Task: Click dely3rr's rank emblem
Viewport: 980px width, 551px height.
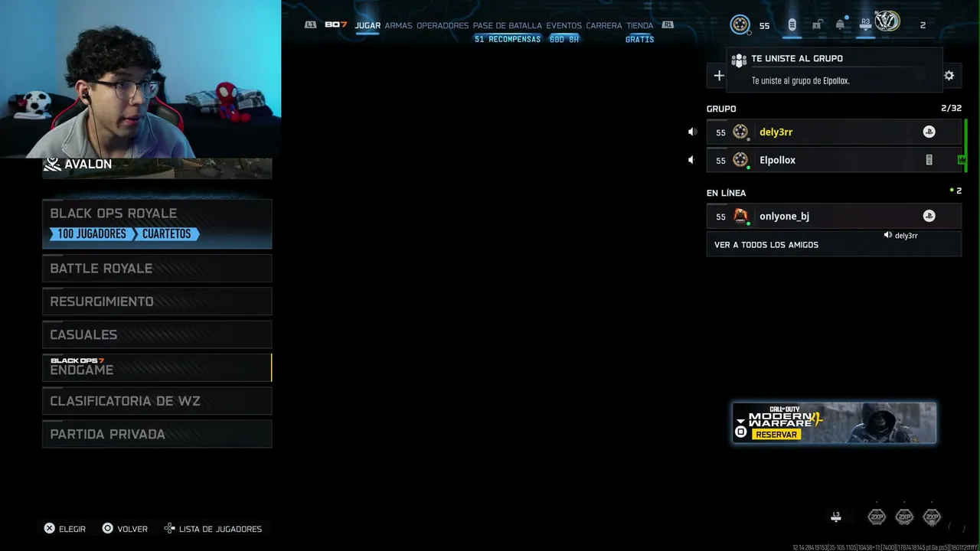Action: (740, 132)
